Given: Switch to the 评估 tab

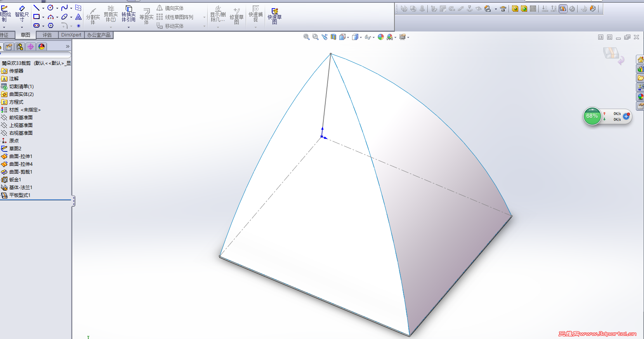Looking at the screenshot, I should (47, 35).
